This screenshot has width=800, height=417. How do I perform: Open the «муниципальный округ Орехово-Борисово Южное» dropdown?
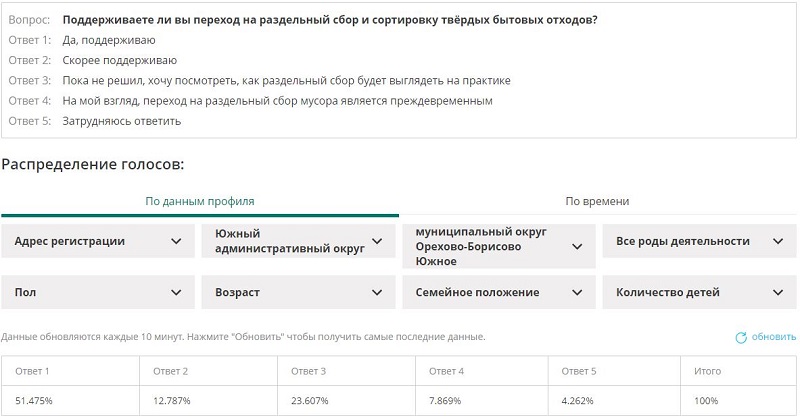click(x=497, y=246)
